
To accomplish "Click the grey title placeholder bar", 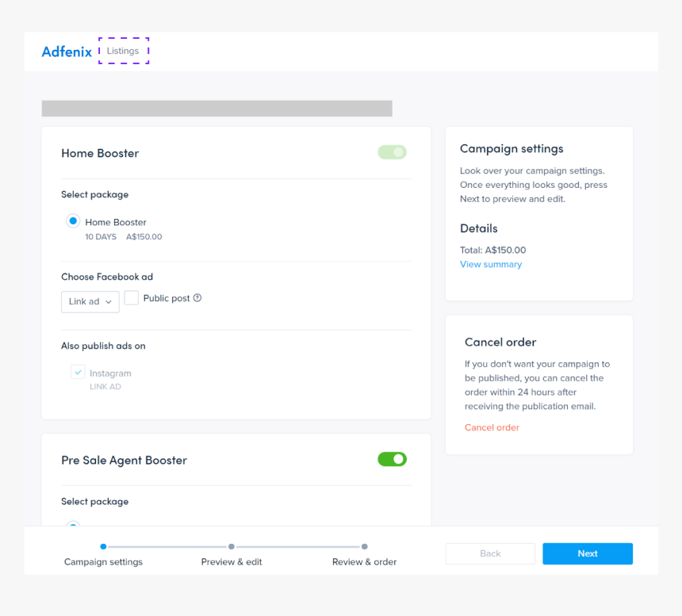I will [216, 109].
